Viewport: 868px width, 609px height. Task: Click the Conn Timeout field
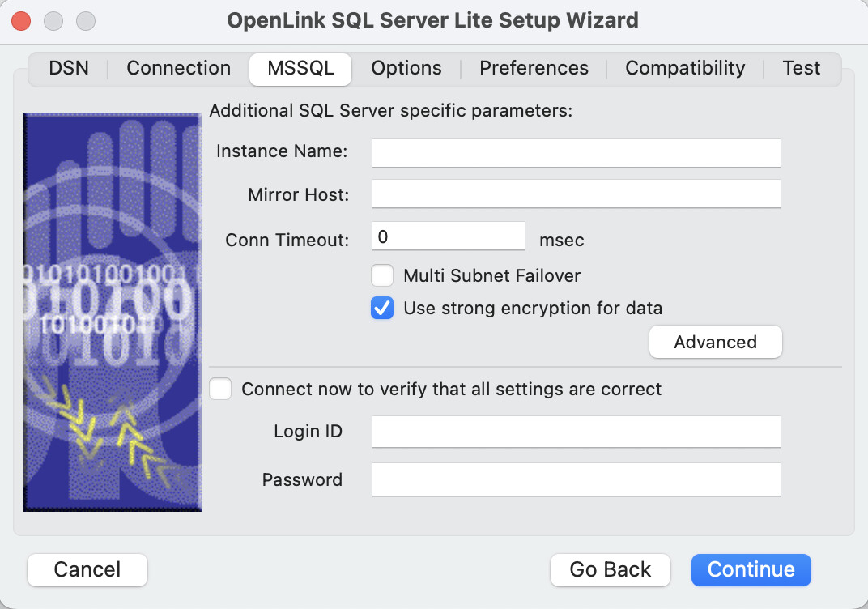tap(449, 236)
